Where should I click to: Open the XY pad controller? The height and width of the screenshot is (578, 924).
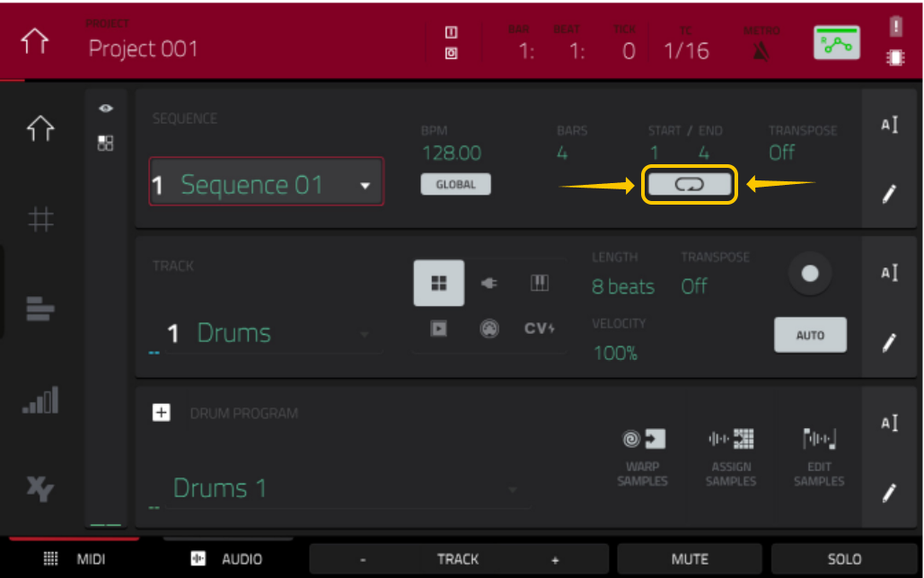(x=40, y=490)
